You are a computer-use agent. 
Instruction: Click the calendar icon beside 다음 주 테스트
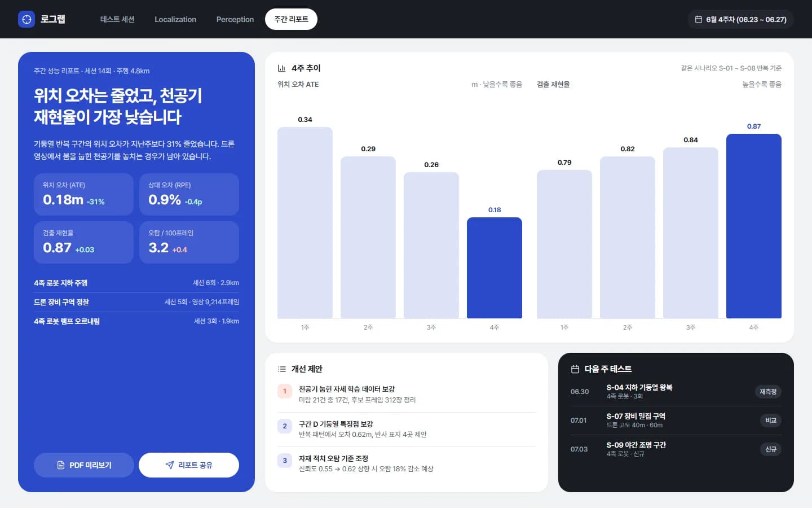point(575,369)
